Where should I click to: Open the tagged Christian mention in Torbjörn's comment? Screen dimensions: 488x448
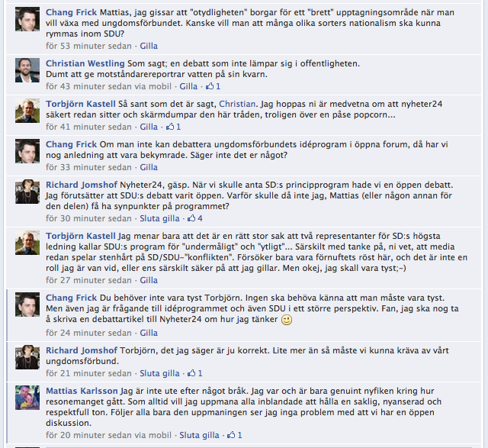(237, 104)
